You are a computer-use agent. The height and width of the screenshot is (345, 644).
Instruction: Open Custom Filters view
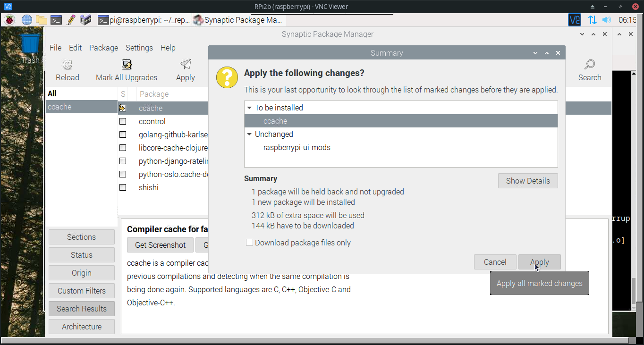click(x=82, y=291)
